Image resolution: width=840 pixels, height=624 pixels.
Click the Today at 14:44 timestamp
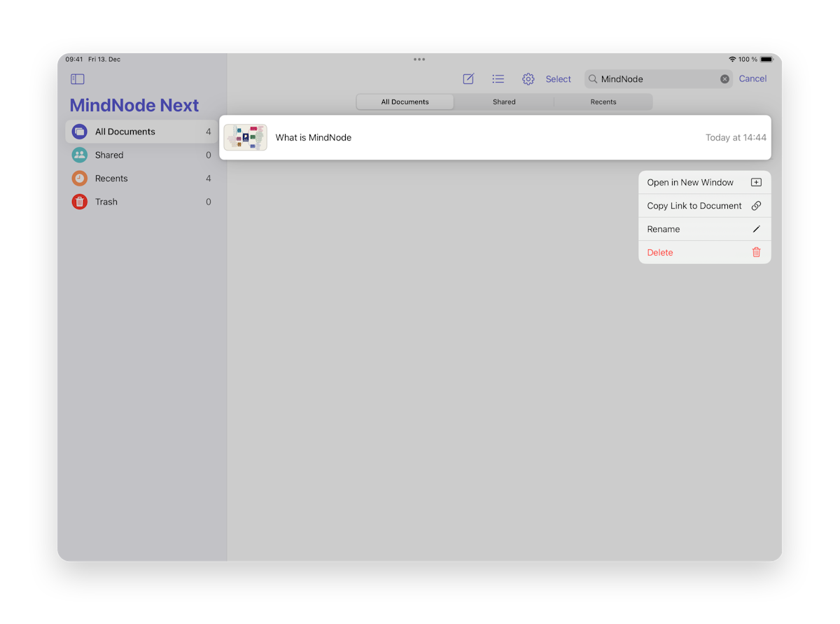click(x=736, y=138)
